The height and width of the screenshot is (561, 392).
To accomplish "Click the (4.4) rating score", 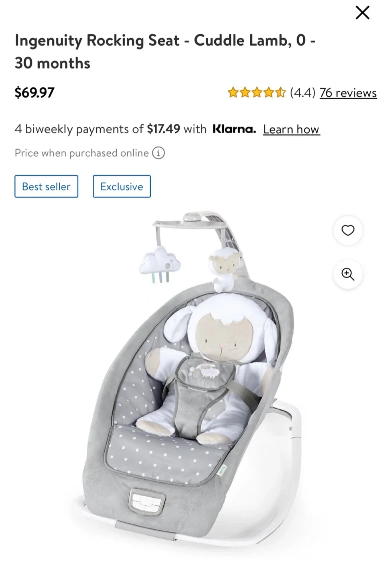I will coord(302,93).
